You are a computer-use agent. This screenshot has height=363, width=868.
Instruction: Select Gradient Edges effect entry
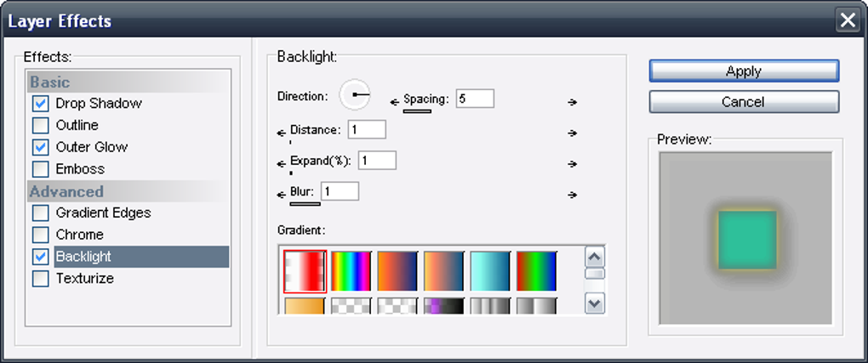[103, 213]
